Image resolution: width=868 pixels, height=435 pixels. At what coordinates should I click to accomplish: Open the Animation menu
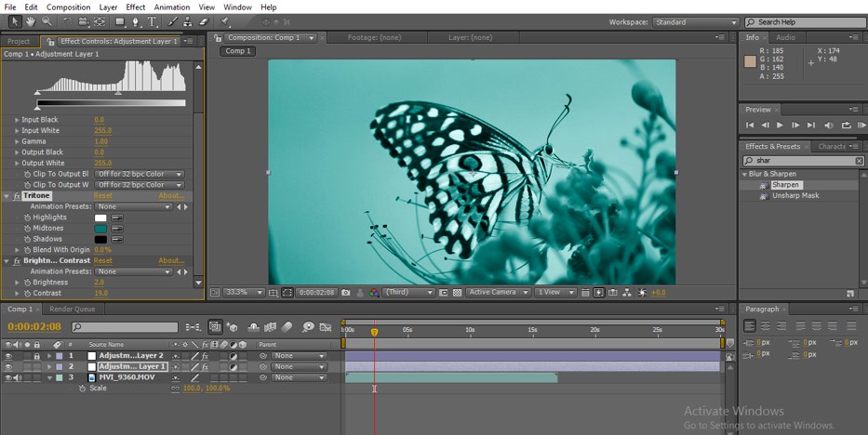171,7
